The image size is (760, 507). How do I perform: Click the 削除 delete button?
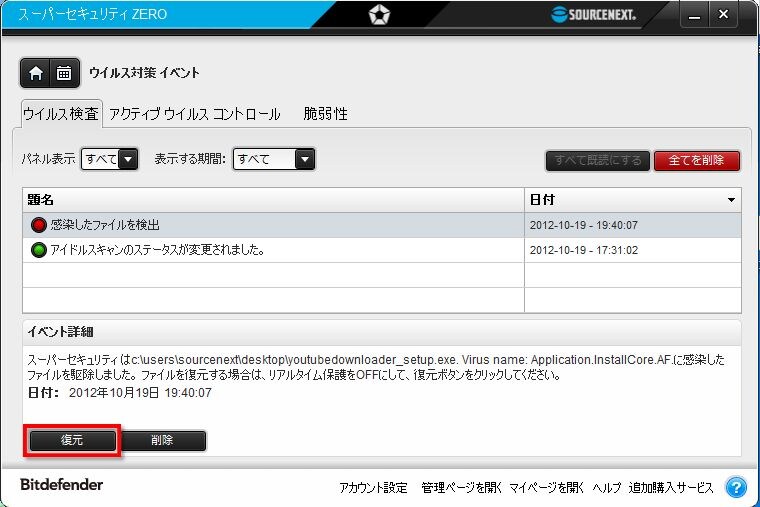pyautogui.click(x=162, y=440)
